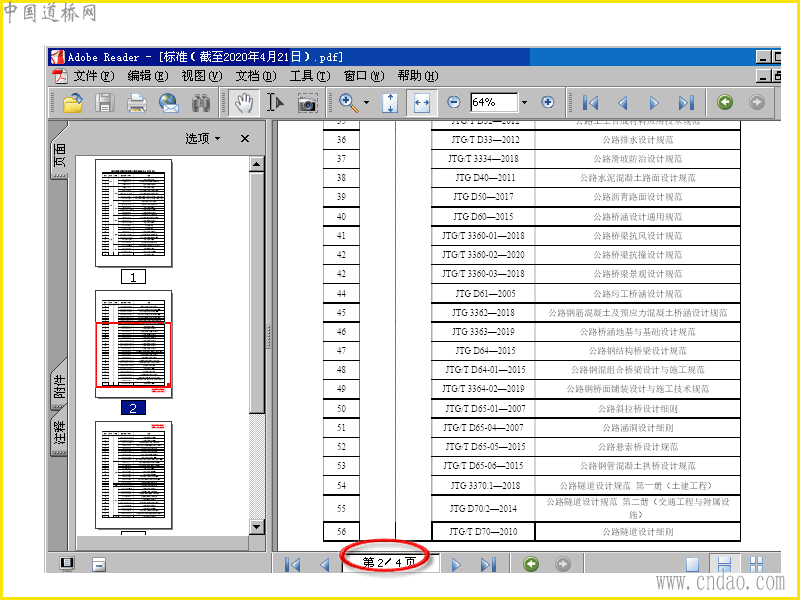Close the pages panel with X
Screen dimensions: 800x600
coord(245,138)
